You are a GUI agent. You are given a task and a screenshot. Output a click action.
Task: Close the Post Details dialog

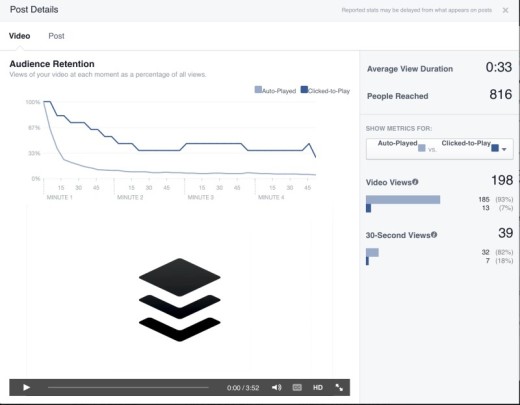tap(505, 10)
